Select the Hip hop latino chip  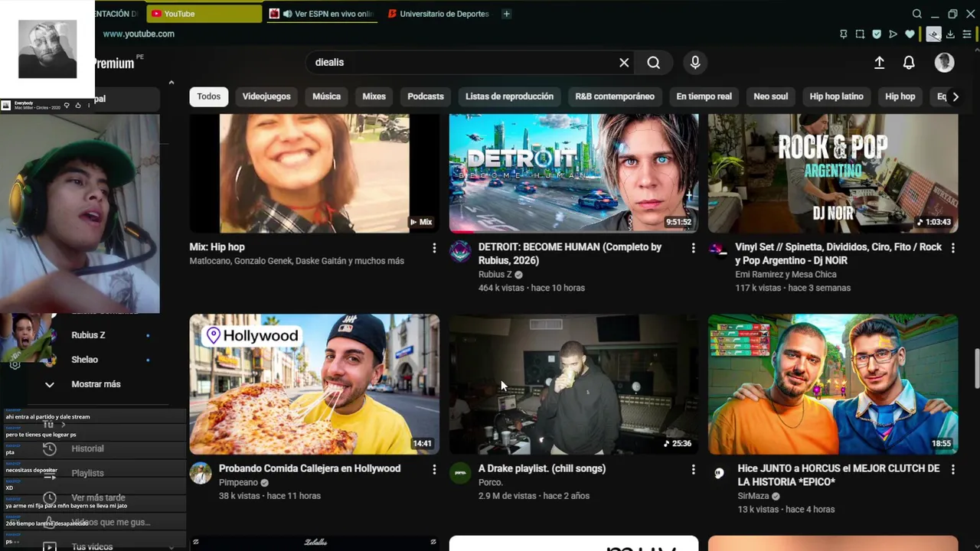pos(836,96)
